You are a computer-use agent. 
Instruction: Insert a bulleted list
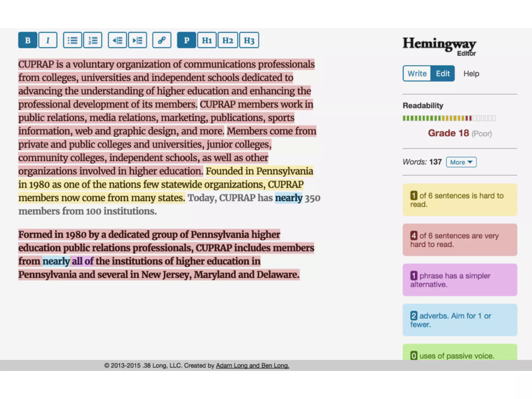click(72, 40)
